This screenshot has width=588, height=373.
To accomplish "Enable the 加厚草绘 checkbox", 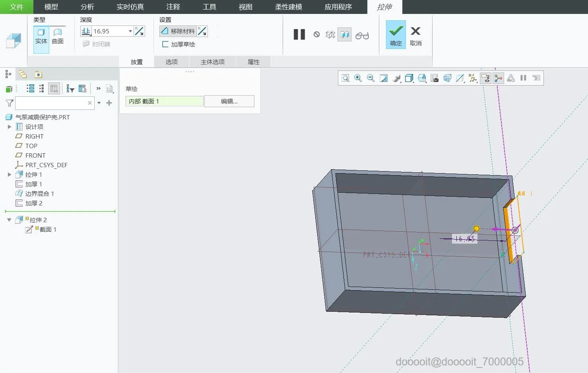I will [165, 44].
